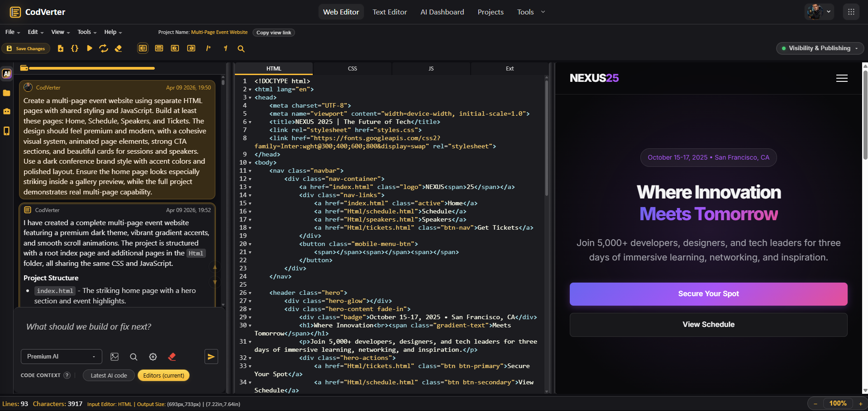
Task: Zoom in with the plus button
Action: pos(860,404)
